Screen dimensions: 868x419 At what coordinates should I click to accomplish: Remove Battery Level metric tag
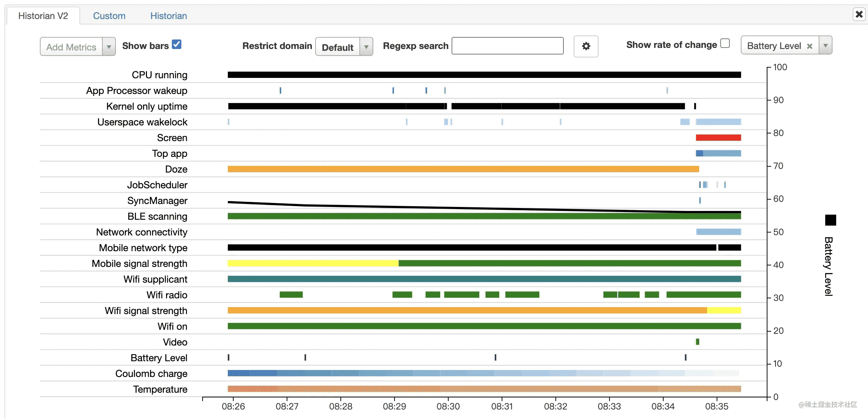[809, 46]
